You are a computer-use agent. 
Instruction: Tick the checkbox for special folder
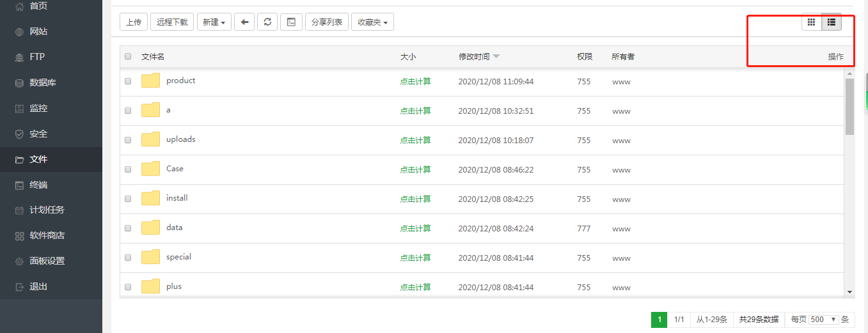(x=128, y=258)
